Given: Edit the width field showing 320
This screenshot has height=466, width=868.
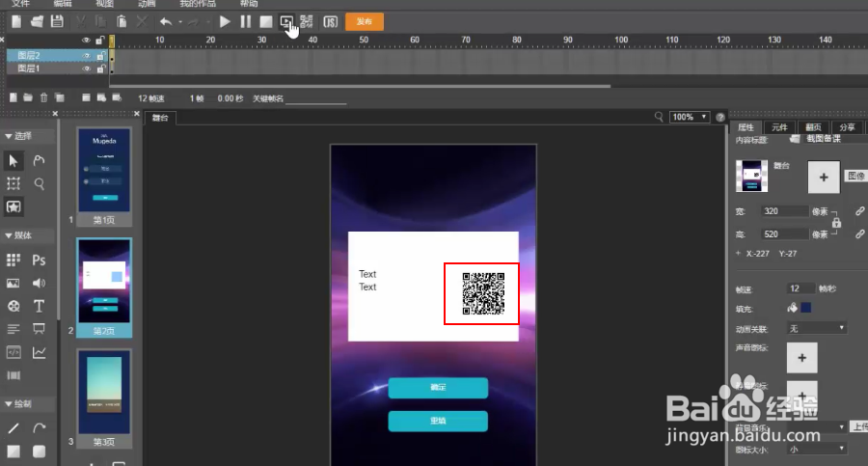Looking at the screenshot, I should [x=784, y=211].
